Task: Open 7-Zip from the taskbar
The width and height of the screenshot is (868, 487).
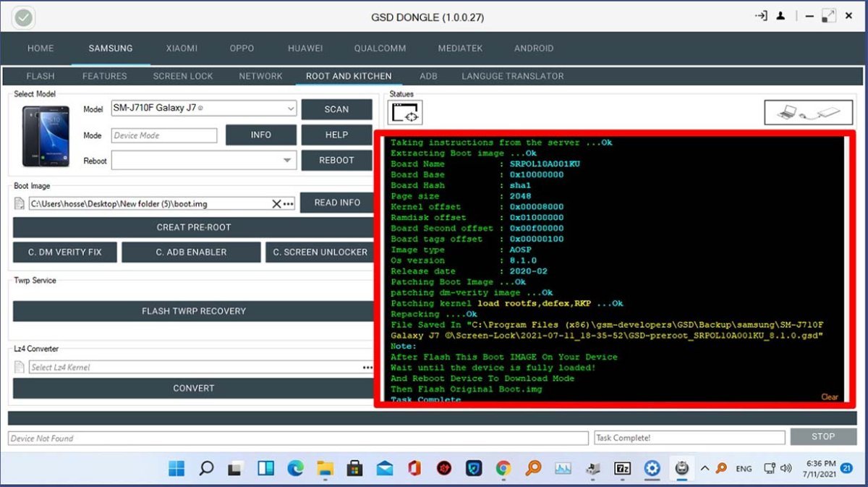Action: [x=622, y=468]
